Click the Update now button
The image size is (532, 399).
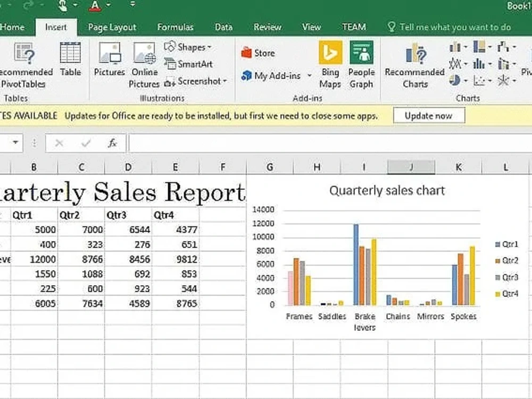[x=429, y=115]
